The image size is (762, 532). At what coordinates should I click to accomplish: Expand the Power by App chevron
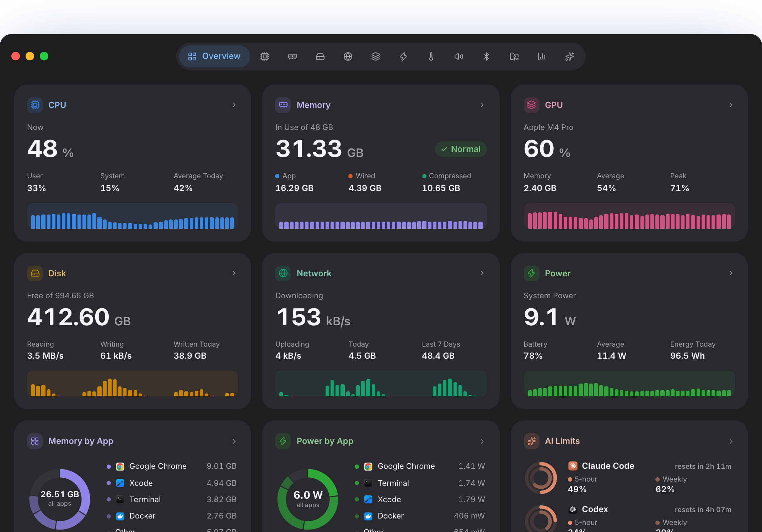tap(482, 441)
